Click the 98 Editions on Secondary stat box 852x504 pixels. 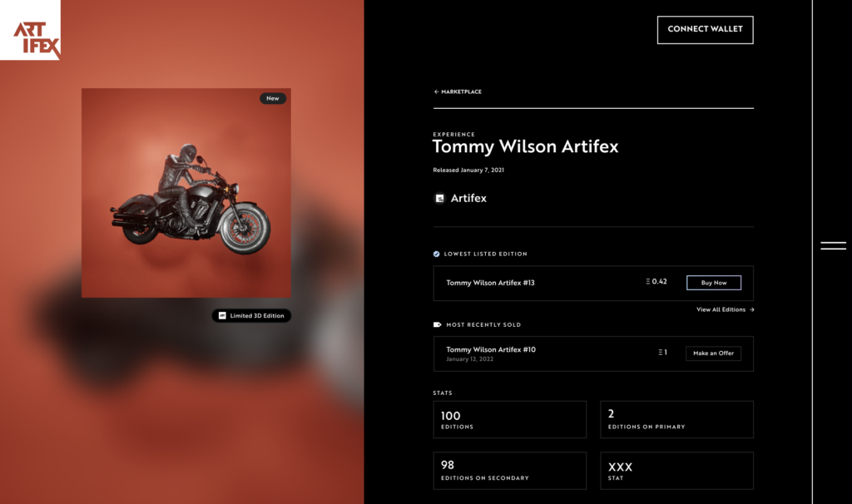pyautogui.click(x=510, y=471)
